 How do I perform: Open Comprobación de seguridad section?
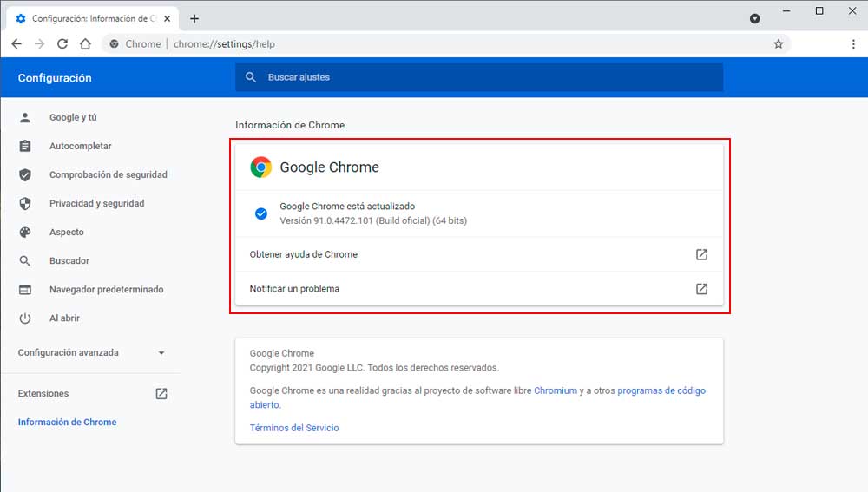click(x=108, y=175)
